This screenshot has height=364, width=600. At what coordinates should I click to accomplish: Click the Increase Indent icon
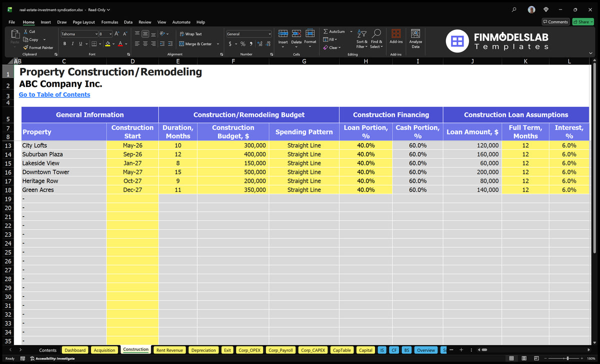[x=170, y=44]
